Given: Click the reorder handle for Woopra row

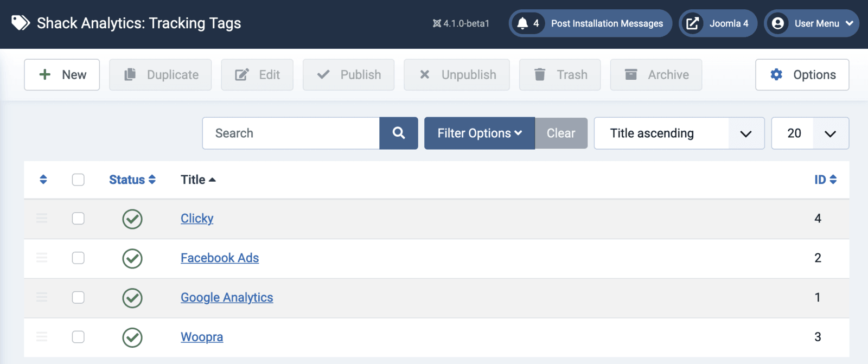Looking at the screenshot, I should (x=42, y=337).
